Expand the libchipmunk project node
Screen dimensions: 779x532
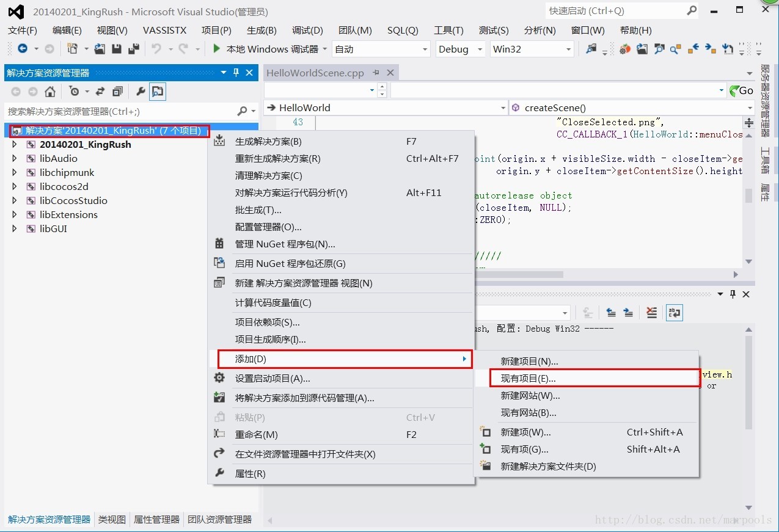coord(15,173)
